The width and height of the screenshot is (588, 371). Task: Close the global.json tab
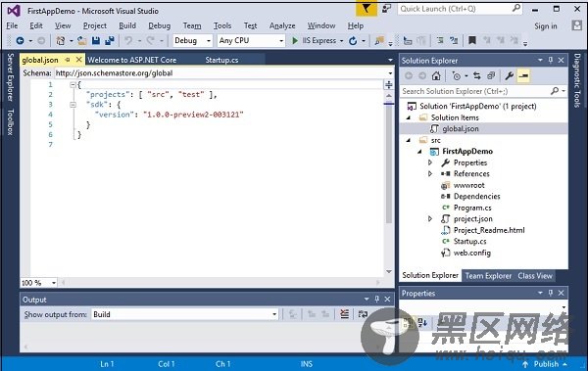[x=78, y=60]
